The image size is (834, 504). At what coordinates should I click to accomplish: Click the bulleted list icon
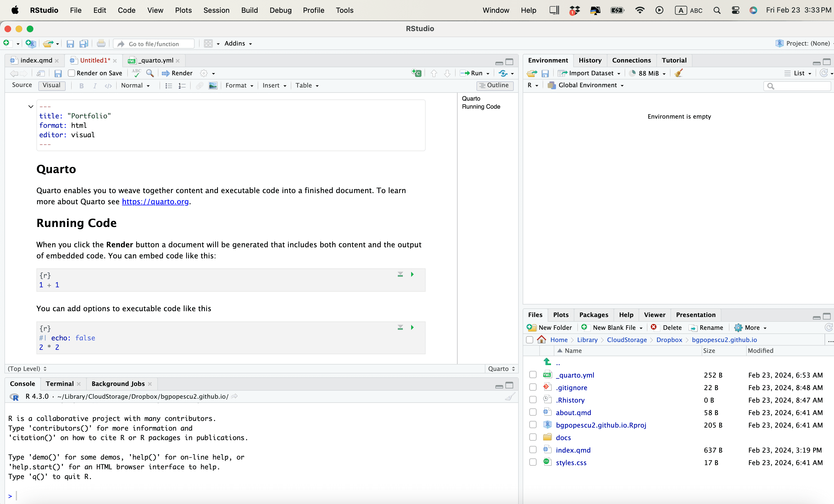168,86
